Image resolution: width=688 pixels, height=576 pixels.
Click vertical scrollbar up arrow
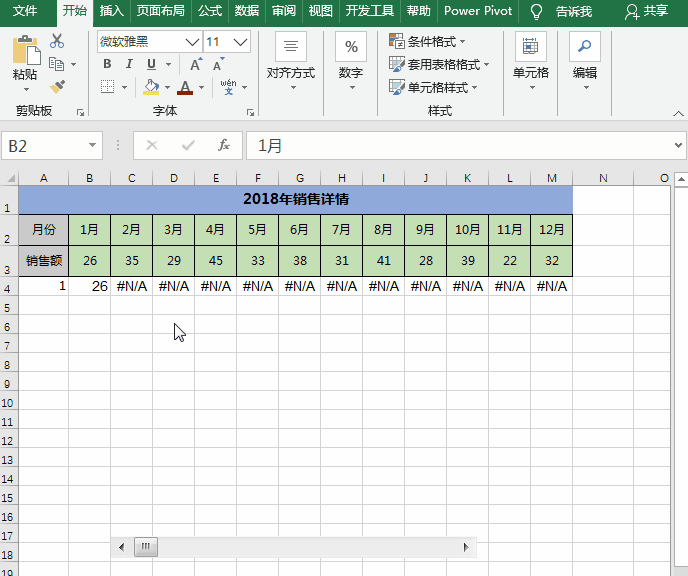tap(681, 179)
